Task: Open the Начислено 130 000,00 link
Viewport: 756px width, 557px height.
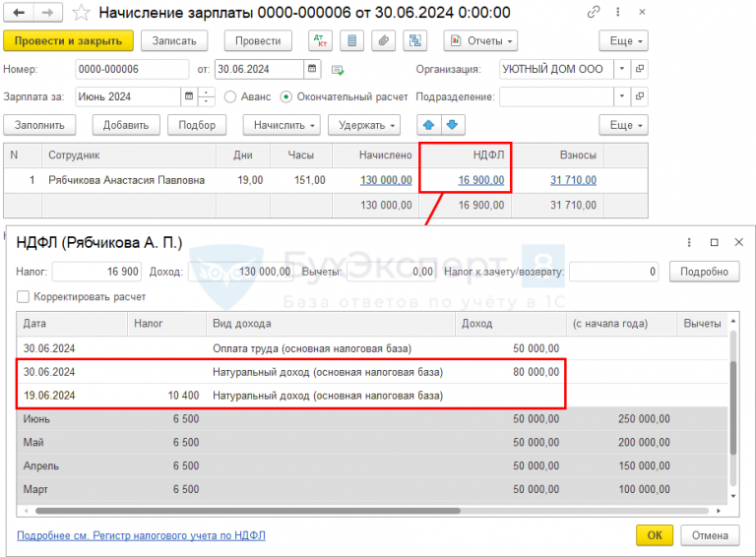Action: point(386,180)
